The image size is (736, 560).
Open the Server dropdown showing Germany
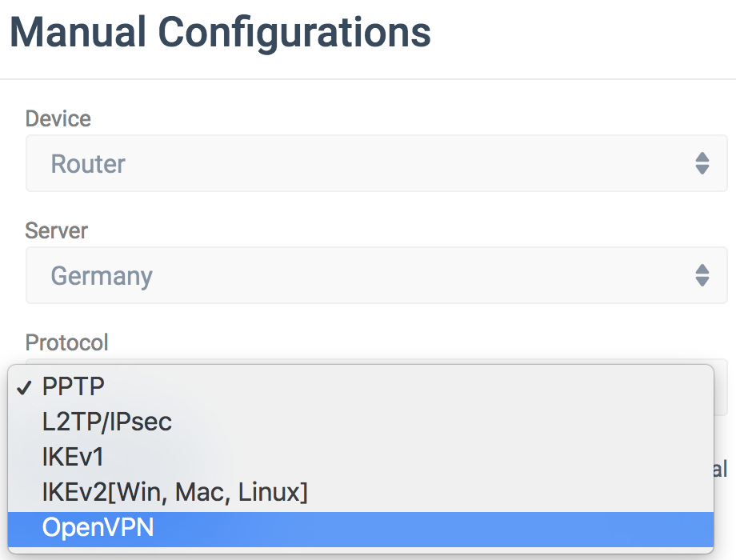tap(377, 275)
